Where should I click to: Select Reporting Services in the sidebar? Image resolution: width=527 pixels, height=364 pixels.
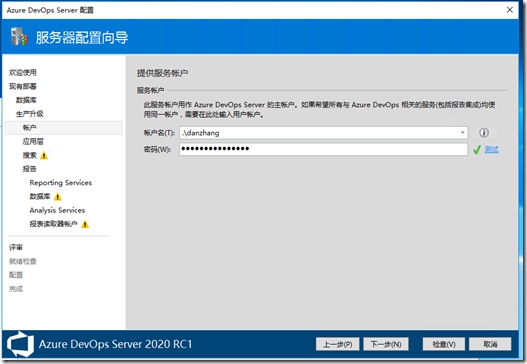(61, 183)
